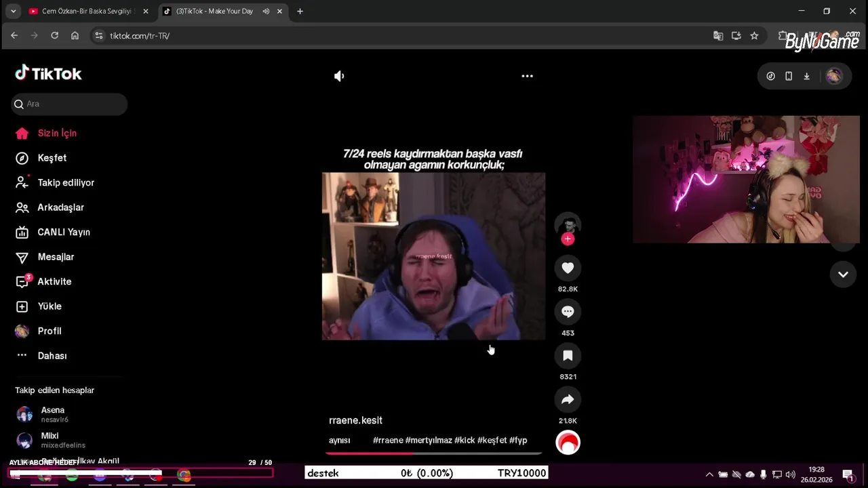Open the Sizin İçin home feed
Screen dimensions: 868x488
46,134
